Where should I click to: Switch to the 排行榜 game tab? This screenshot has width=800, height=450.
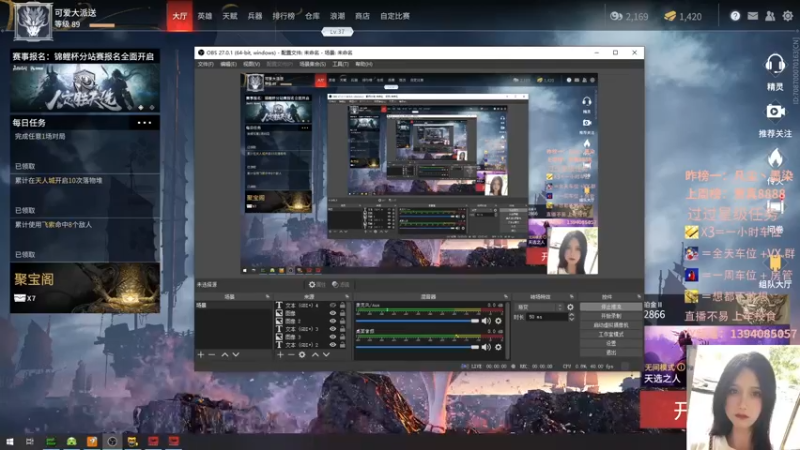click(284, 16)
